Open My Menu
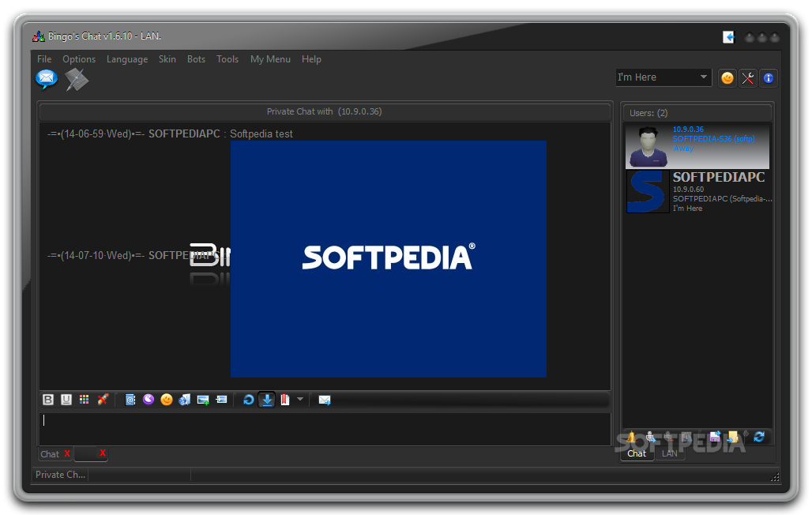 coord(270,59)
